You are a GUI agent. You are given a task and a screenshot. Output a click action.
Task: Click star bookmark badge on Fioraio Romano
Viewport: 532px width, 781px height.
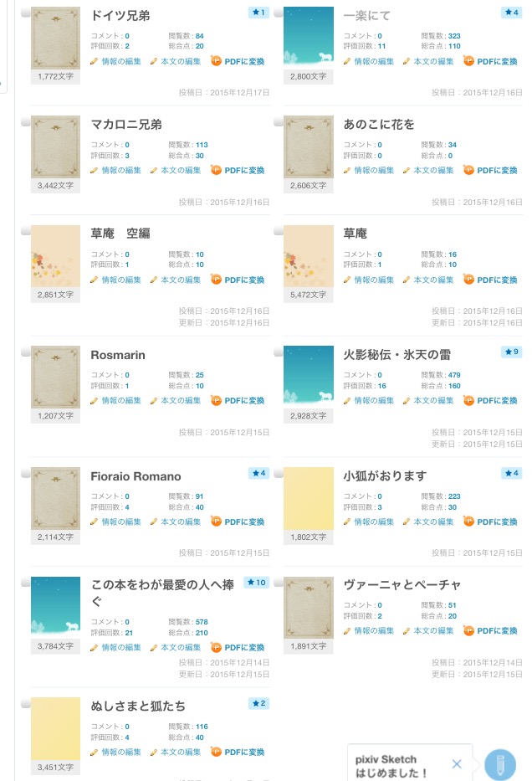(x=258, y=473)
